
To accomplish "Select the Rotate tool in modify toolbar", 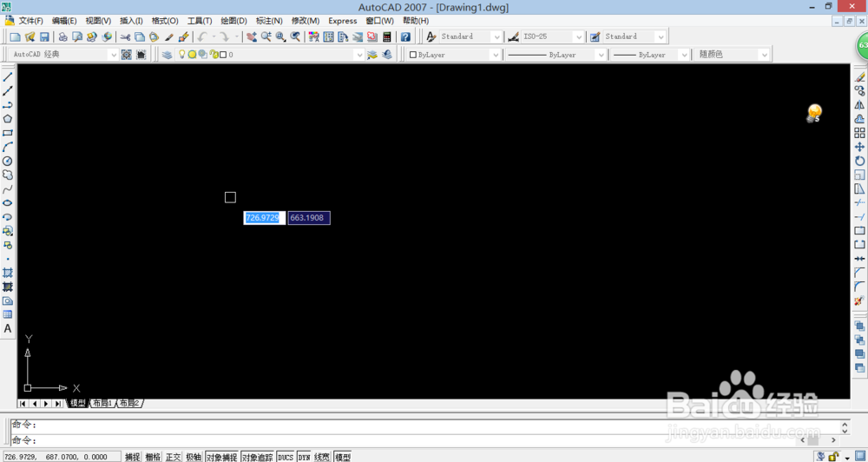I will pos(859,161).
